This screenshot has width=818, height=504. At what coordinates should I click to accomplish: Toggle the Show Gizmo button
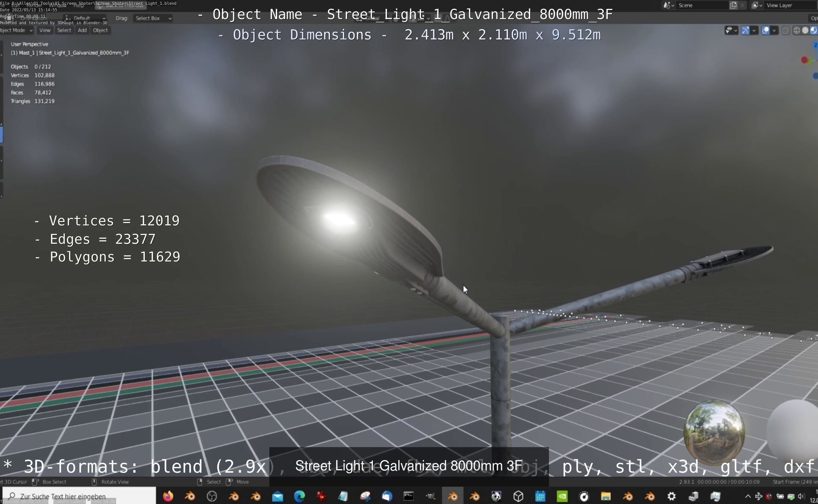tap(745, 30)
